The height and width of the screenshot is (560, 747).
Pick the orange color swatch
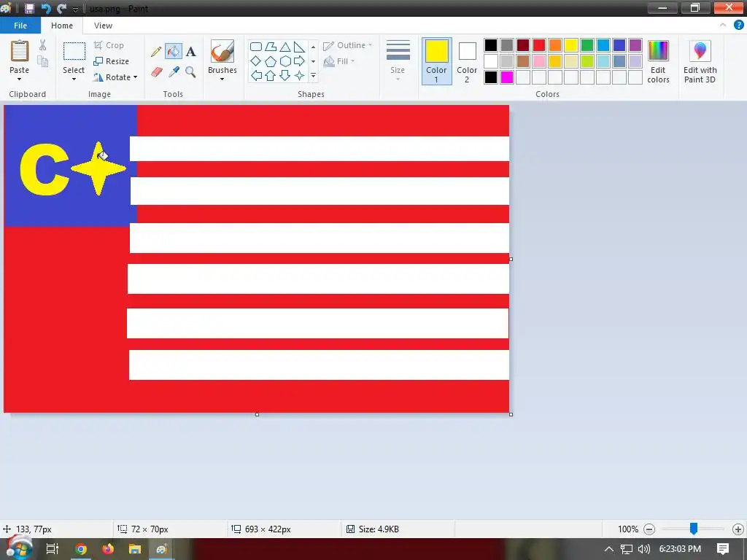(x=555, y=45)
